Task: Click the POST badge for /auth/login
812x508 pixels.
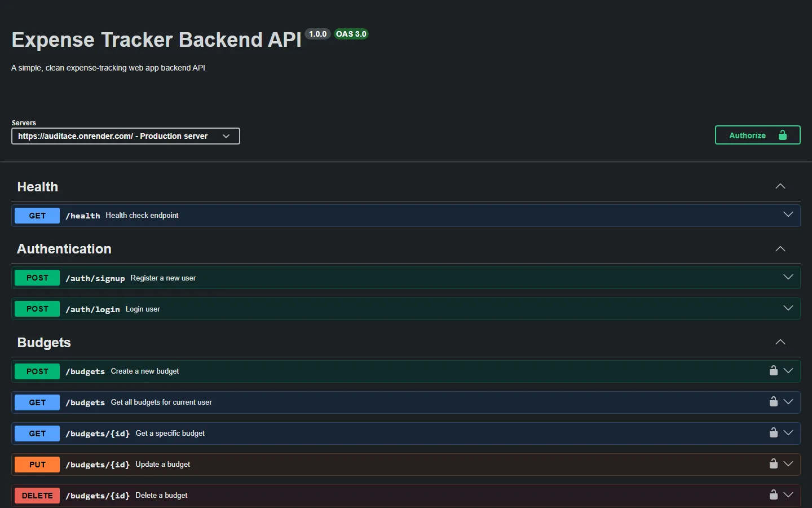Action: [x=37, y=309]
